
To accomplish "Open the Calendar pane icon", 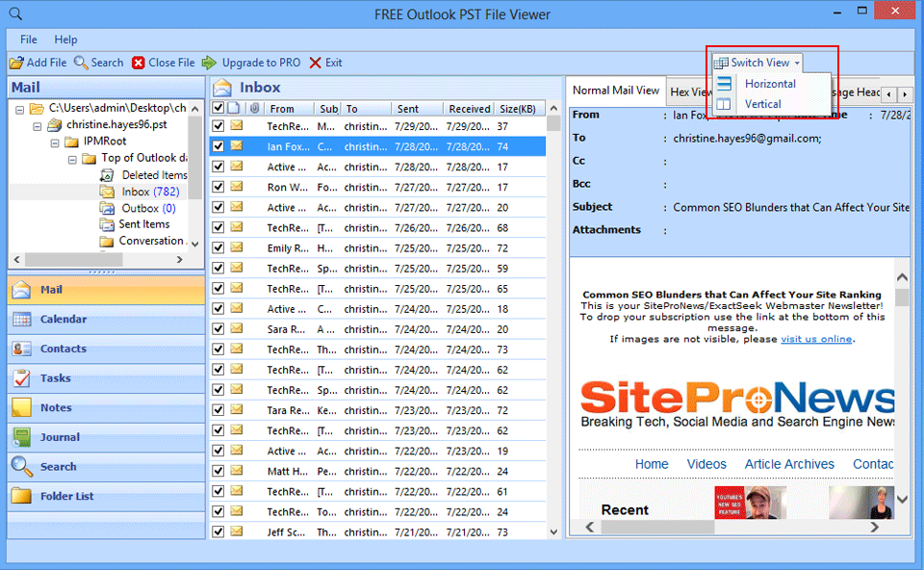I will coord(22,319).
